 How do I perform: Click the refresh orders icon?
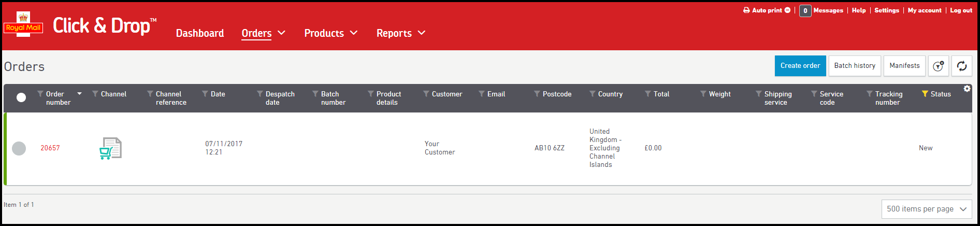961,66
